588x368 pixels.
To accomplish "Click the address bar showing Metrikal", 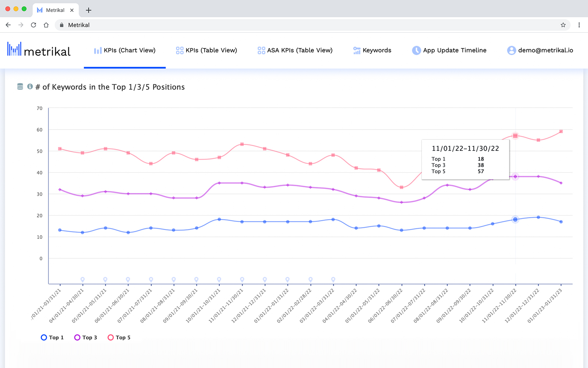I will tap(312, 25).
